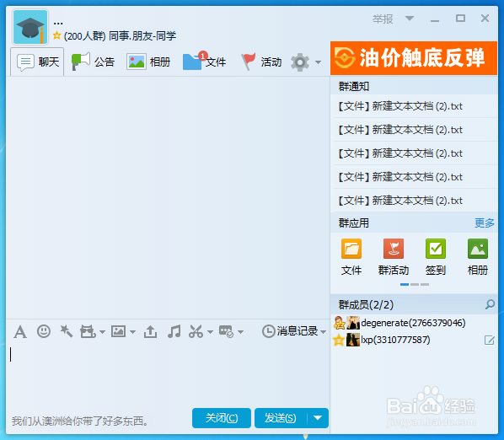Switch to the 相册 tab
Screen dimensions: 504x440
(148, 62)
